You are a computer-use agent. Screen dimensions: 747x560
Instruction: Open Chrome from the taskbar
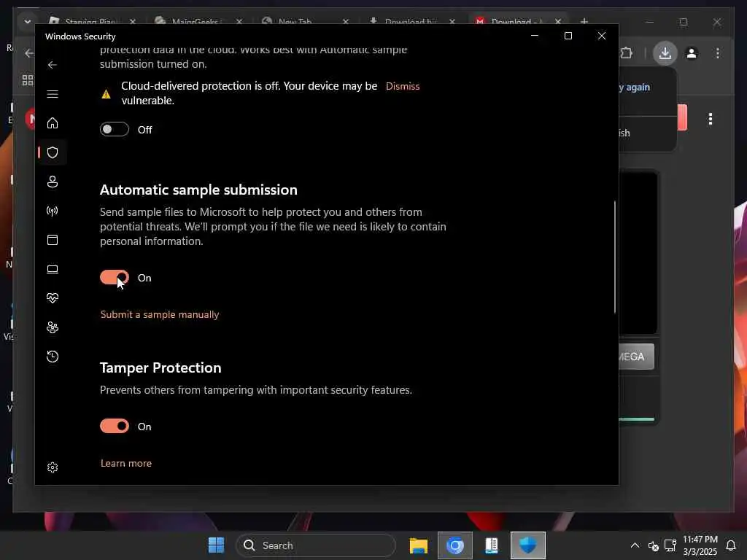(x=455, y=545)
